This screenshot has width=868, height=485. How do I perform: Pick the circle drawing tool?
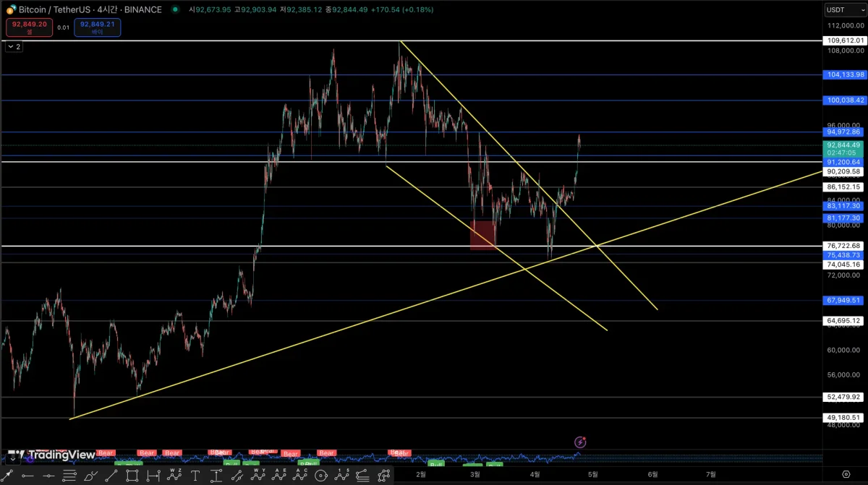[x=320, y=476]
